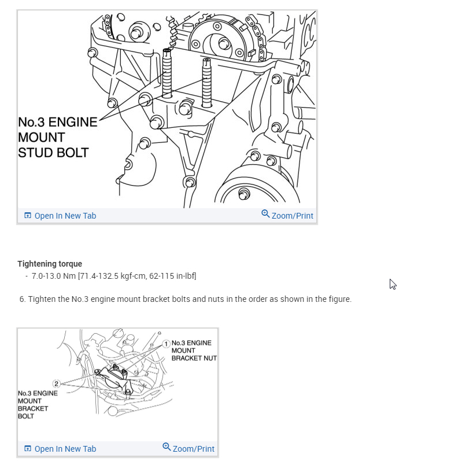Click the left stud bolt in the diagram
Image resolution: width=473 pixels, height=476 pixels.
tap(167, 73)
